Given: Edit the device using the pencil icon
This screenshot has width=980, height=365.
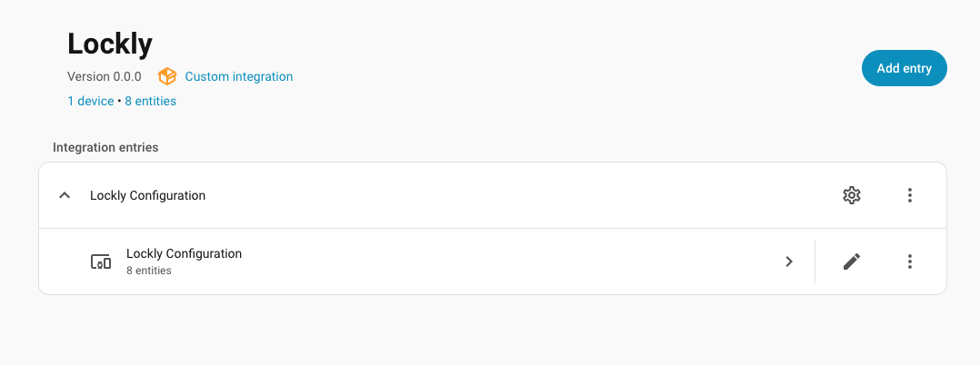Looking at the screenshot, I should pyautogui.click(x=851, y=261).
